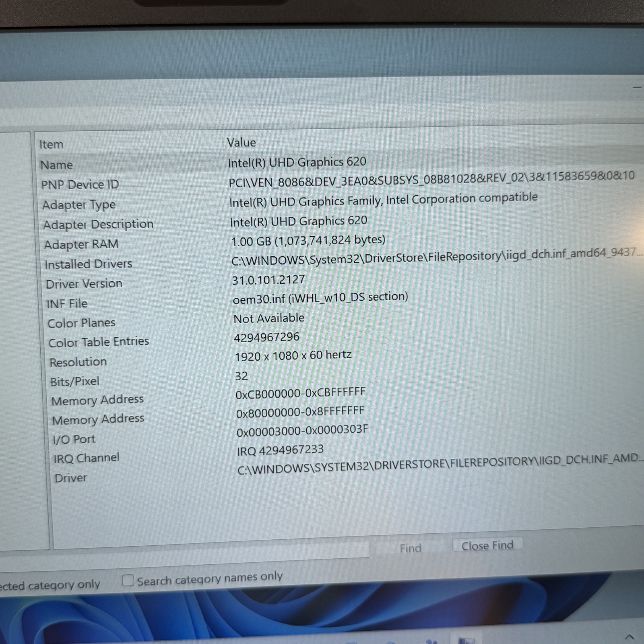This screenshot has height=644, width=644.
Task: Click the Close Find button
Action: click(x=487, y=546)
